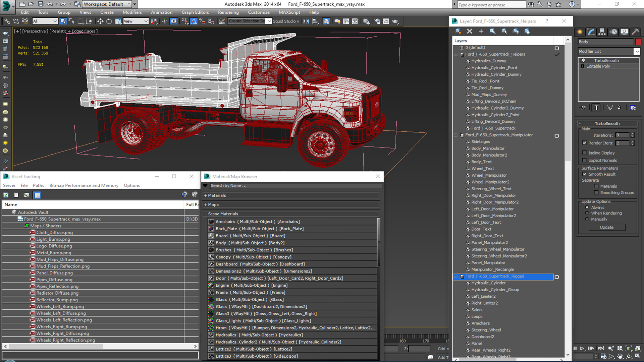Select the Rotate transform tool
Image resolution: width=644 pixels, height=362 pixels.
109,21
